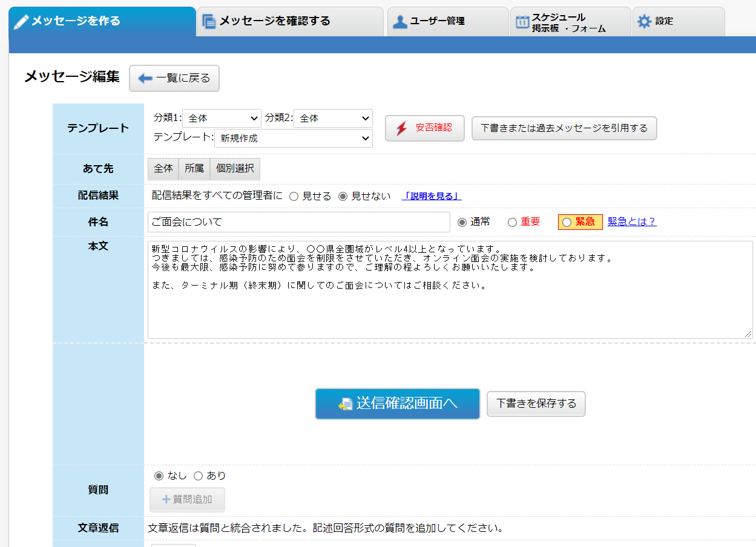Open the 「説明を見る」 link

pos(432,196)
